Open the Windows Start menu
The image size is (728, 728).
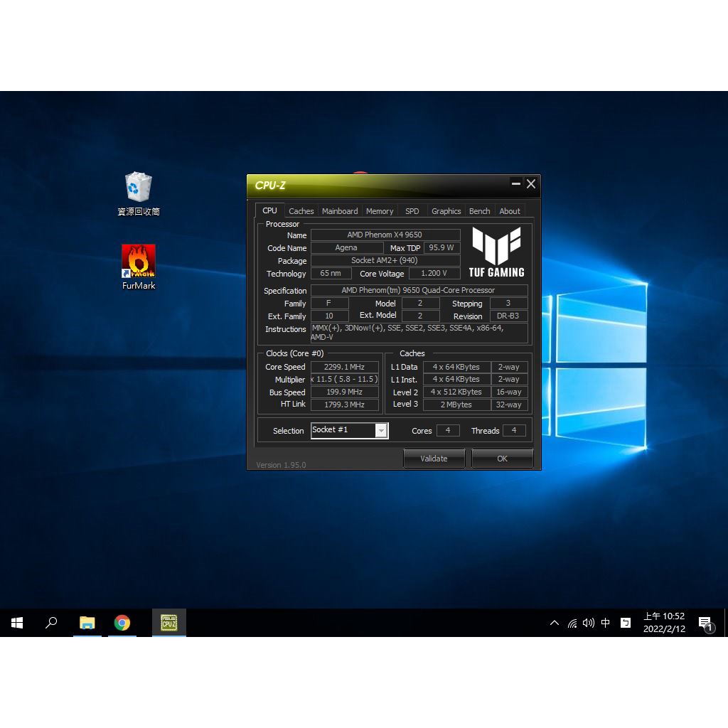tap(17, 623)
